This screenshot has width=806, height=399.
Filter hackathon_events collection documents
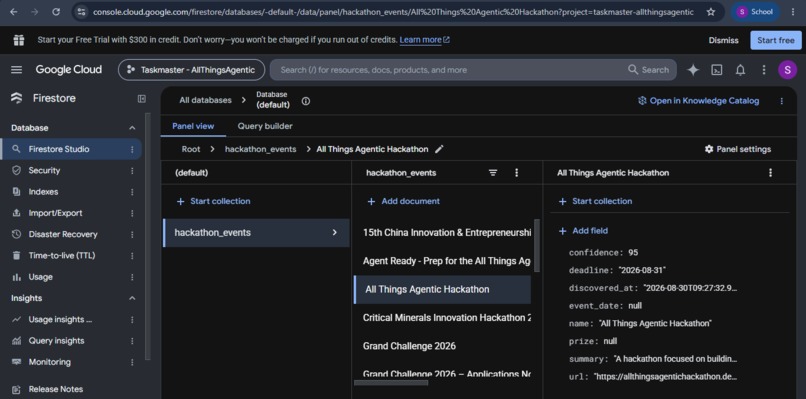[x=493, y=173]
